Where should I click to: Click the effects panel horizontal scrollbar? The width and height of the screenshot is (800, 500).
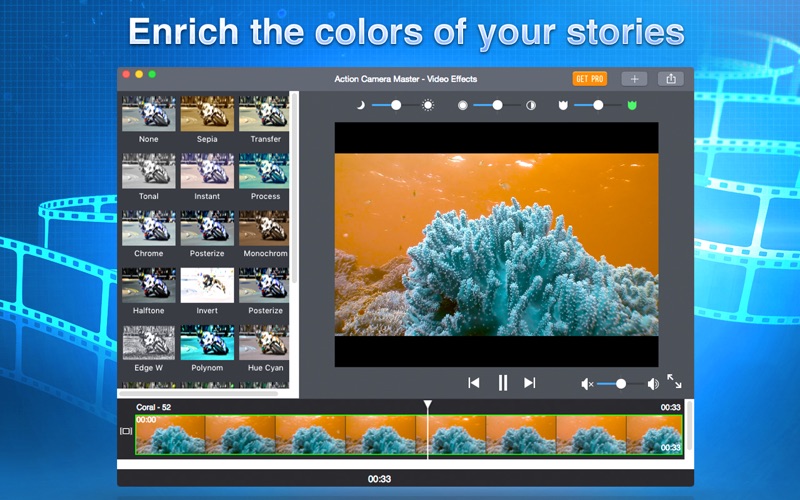click(199, 393)
